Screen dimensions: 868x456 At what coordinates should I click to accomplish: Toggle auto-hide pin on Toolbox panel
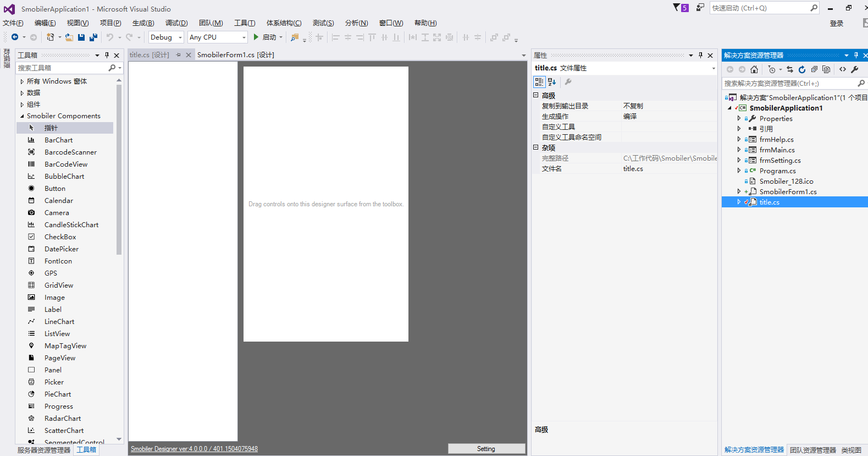[x=107, y=55]
